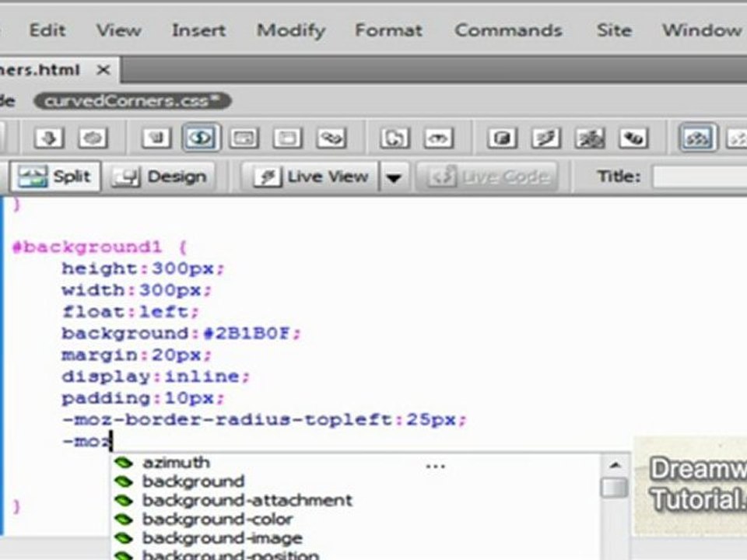The height and width of the screenshot is (560, 747).
Task: Select the curvedCorners.css related file
Action: pyautogui.click(x=132, y=101)
